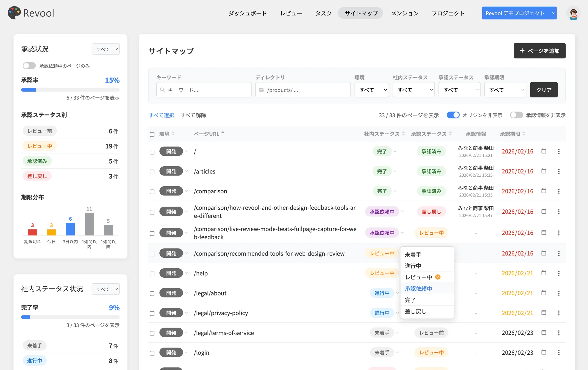Click the sort arrows on the ページURL column

223,133
